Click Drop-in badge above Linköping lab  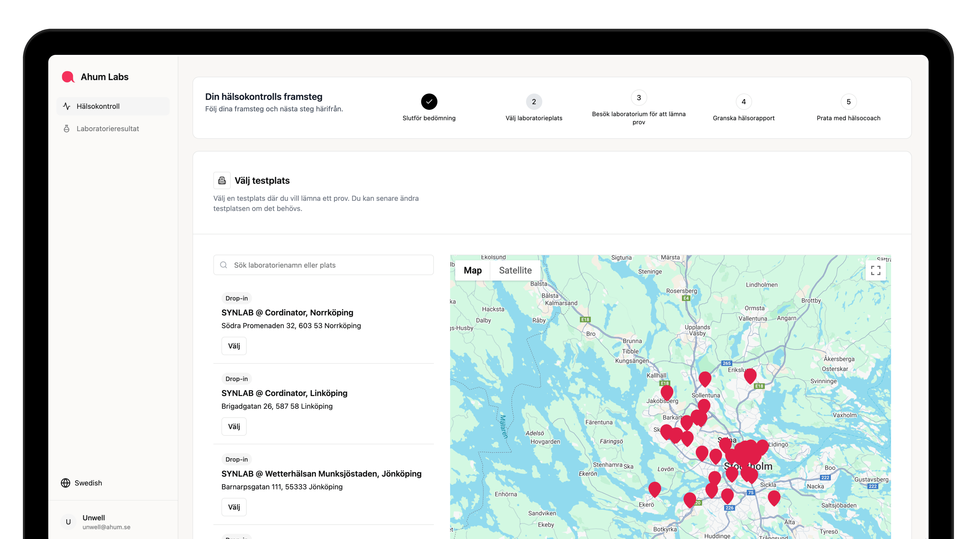point(237,379)
